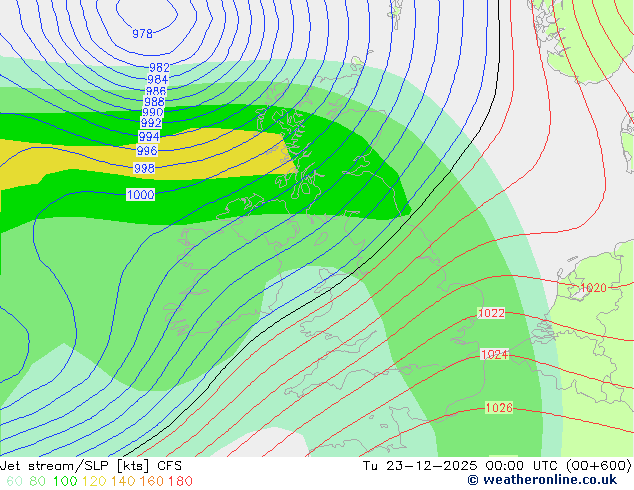Click the 978 low pressure label

click(142, 34)
